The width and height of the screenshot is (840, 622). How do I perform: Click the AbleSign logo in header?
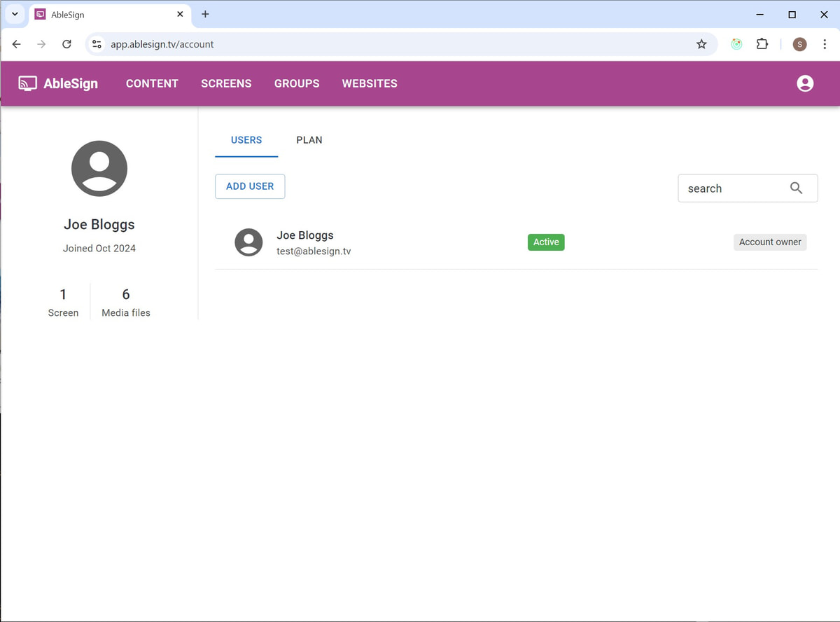(58, 83)
